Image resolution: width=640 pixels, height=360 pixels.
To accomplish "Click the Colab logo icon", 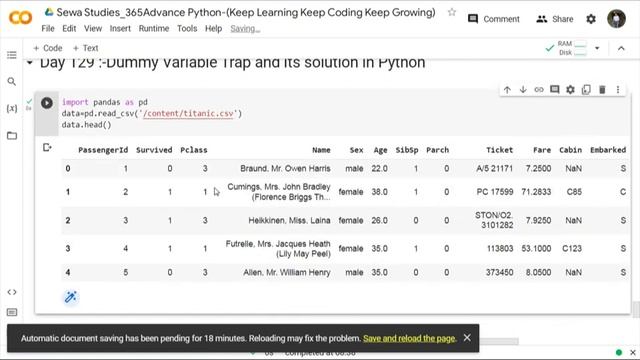I will pos(20,18).
